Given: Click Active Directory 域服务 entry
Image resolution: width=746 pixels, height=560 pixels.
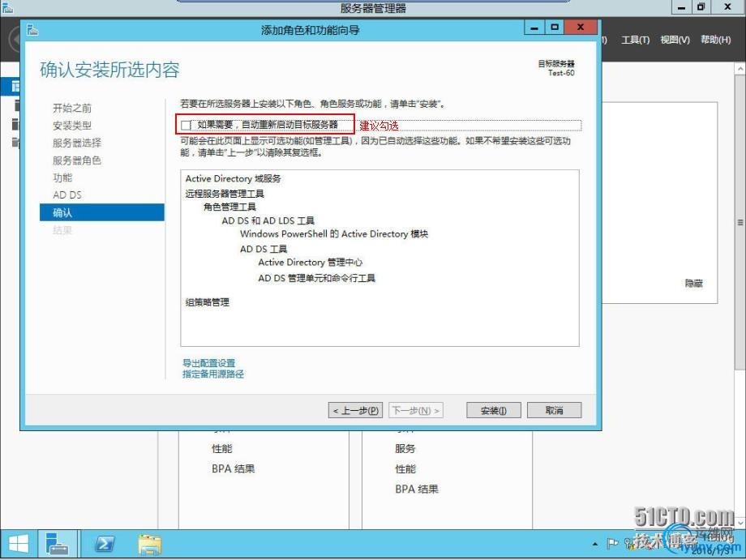Looking at the screenshot, I should [x=234, y=179].
